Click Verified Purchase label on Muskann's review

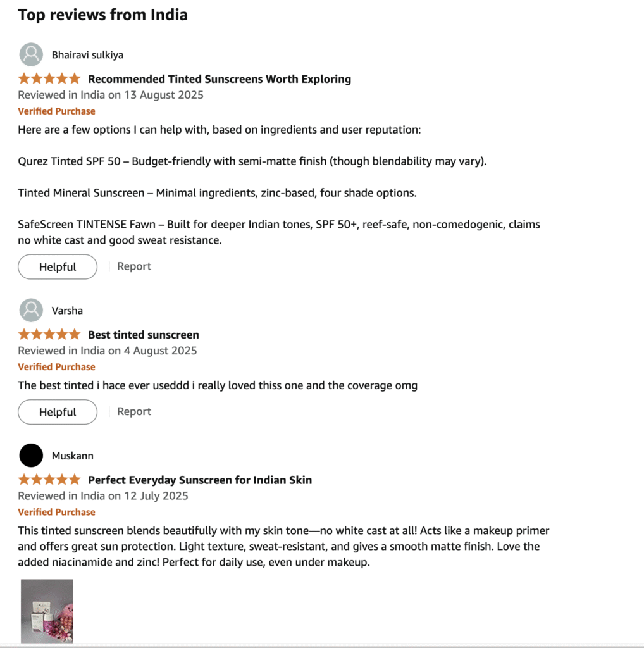click(56, 512)
